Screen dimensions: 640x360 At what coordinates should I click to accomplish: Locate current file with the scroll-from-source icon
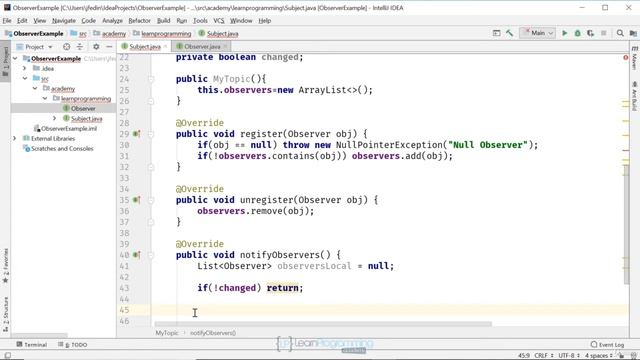(67, 47)
